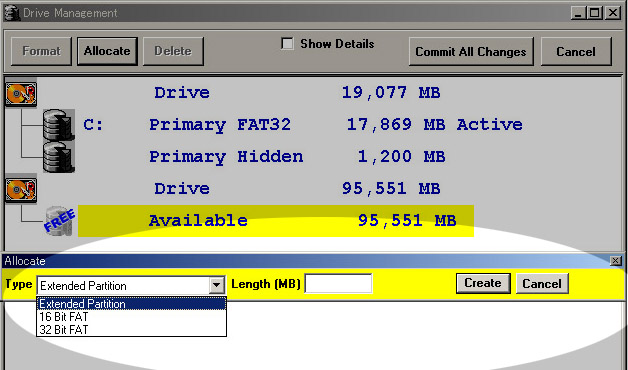The image size is (628, 370).
Task: Close the Drive Management window
Action: [613, 13]
